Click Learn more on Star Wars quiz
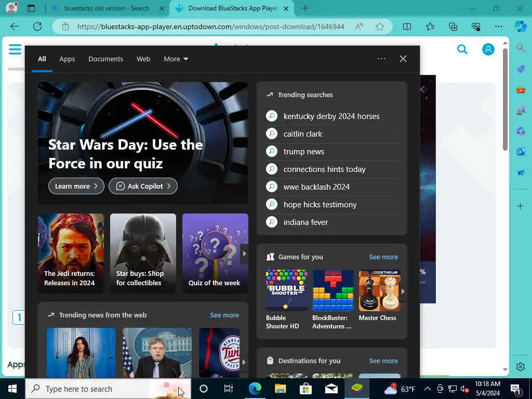 [76, 187]
